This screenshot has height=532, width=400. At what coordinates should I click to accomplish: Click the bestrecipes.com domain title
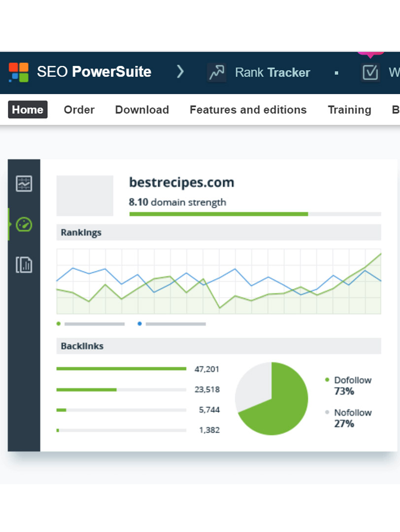(181, 182)
